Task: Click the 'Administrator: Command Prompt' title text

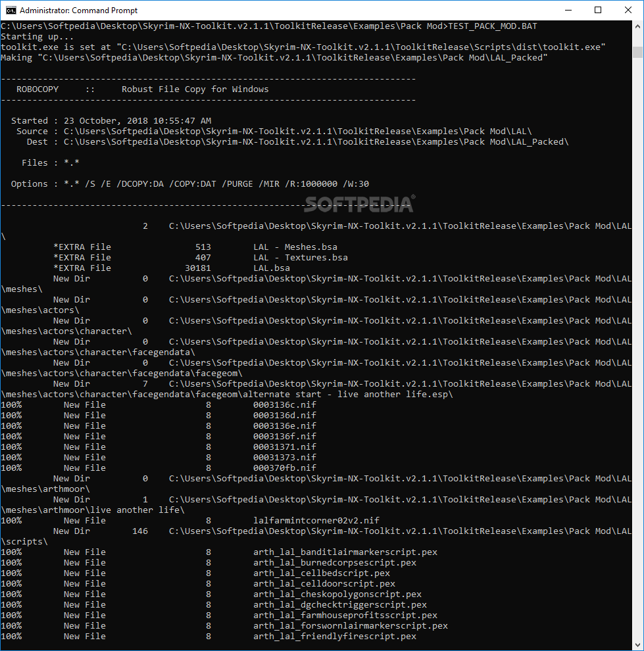Action: tap(78, 11)
